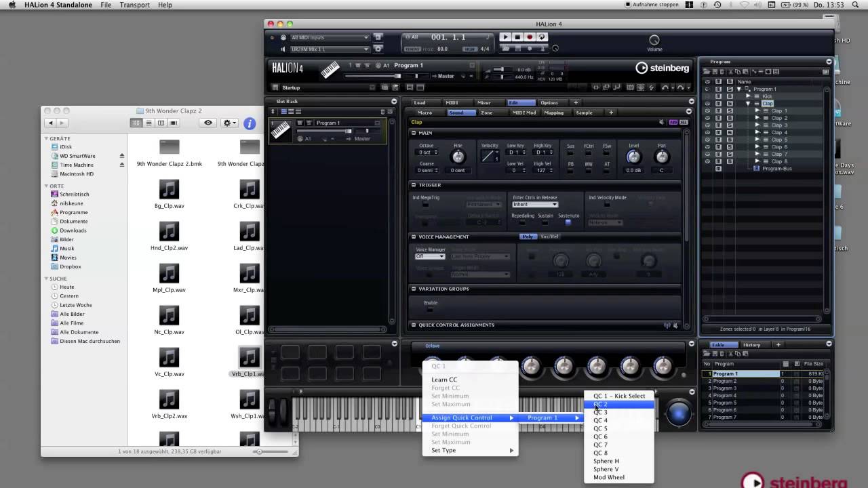
Task: Click the info button in Finder toolbar
Action: [x=250, y=123]
